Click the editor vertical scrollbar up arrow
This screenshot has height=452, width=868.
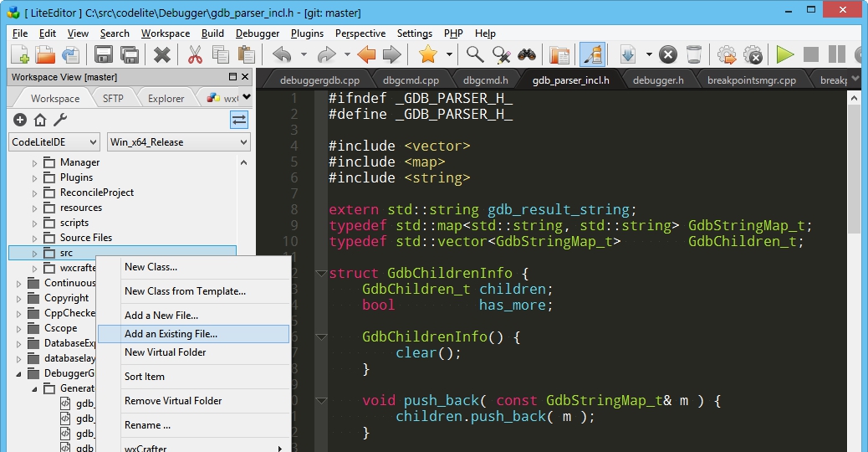(855, 98)
